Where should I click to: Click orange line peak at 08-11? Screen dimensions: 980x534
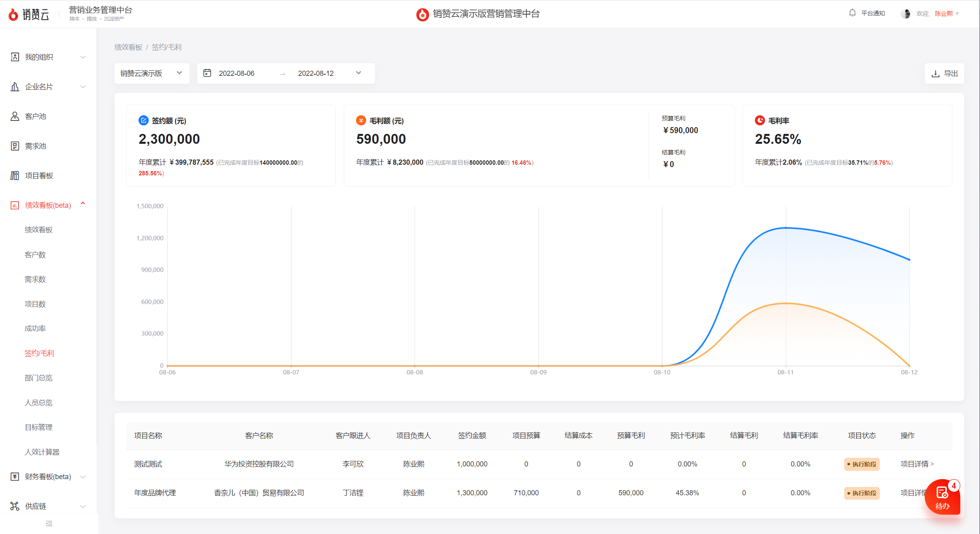pos(786,303)
